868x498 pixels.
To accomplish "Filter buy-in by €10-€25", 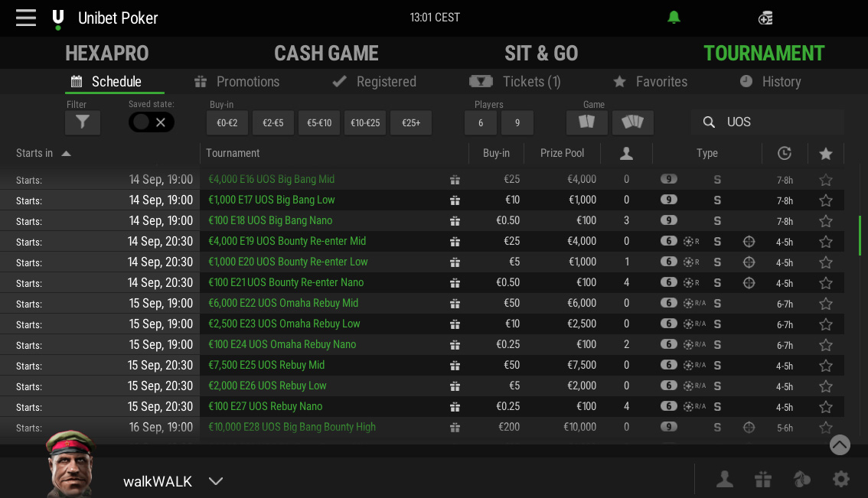I will point(365,123).
